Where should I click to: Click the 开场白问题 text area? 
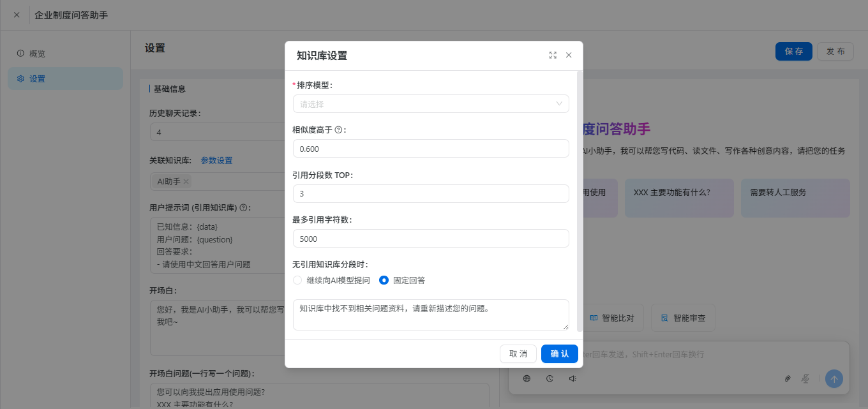(319, 396)
